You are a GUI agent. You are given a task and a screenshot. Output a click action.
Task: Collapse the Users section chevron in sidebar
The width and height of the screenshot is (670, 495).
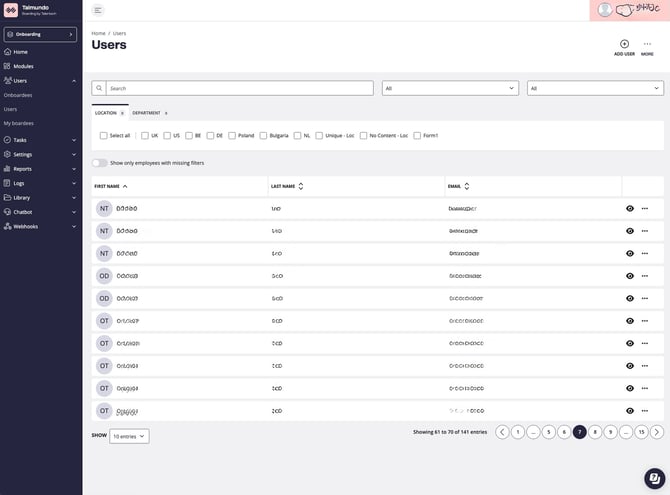(x=74, y=81)
